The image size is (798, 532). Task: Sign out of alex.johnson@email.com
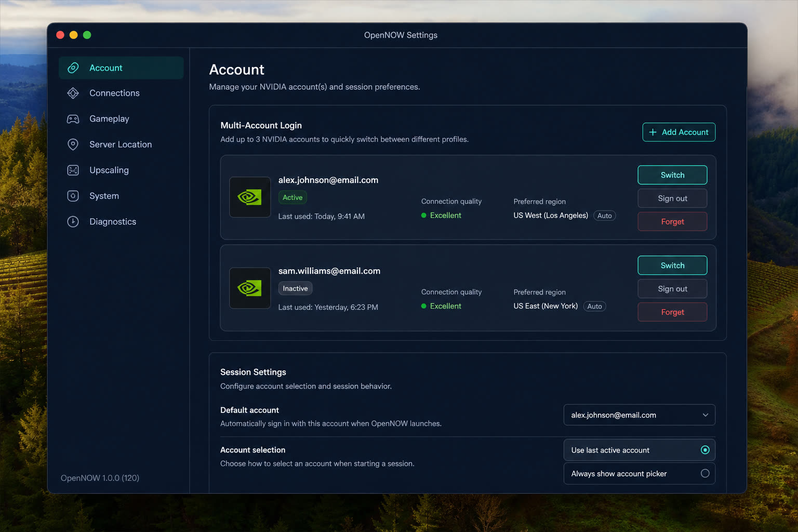click(672, 198)
